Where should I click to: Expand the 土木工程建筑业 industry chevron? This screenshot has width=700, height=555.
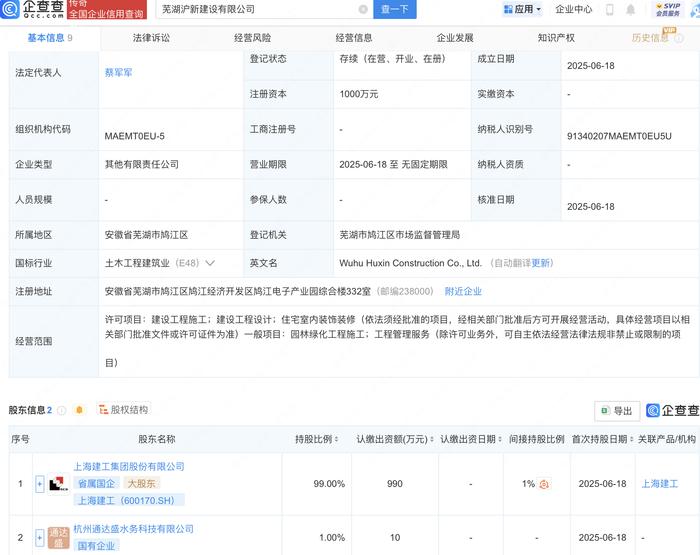tap(210, 263)
